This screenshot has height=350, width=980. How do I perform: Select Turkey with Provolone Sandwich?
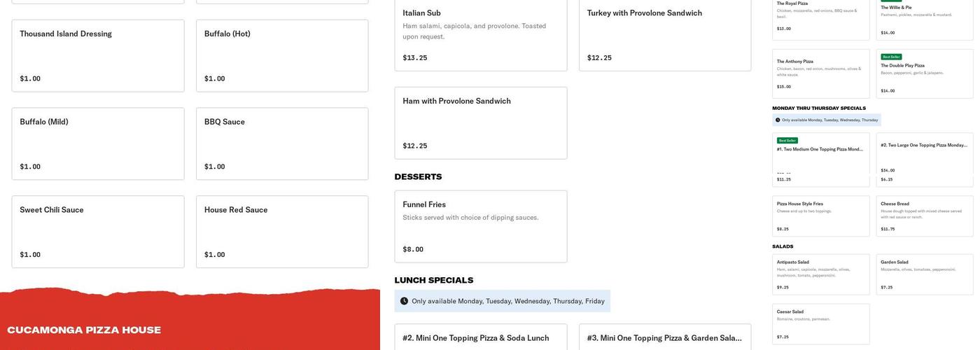coord(665,35)
